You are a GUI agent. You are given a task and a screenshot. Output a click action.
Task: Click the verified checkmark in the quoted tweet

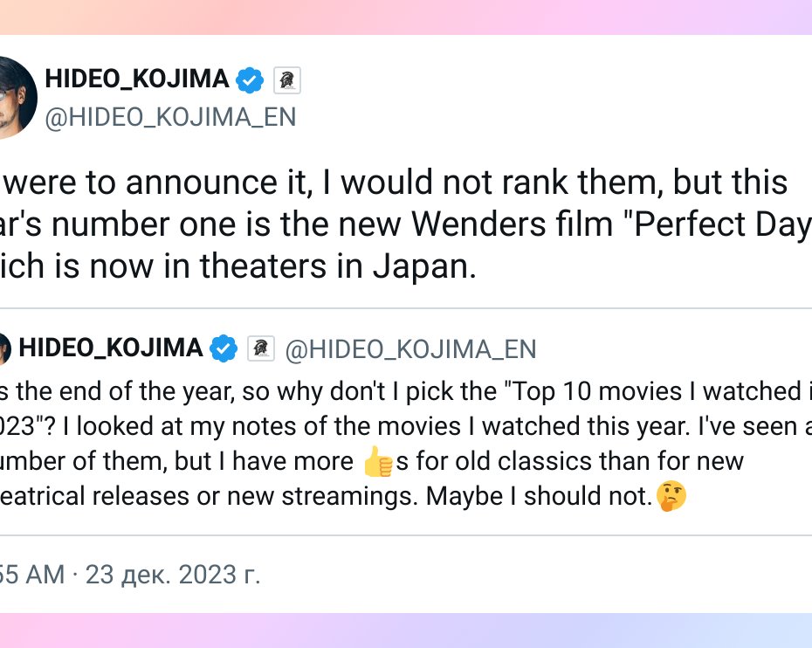(x=224, y=348)
